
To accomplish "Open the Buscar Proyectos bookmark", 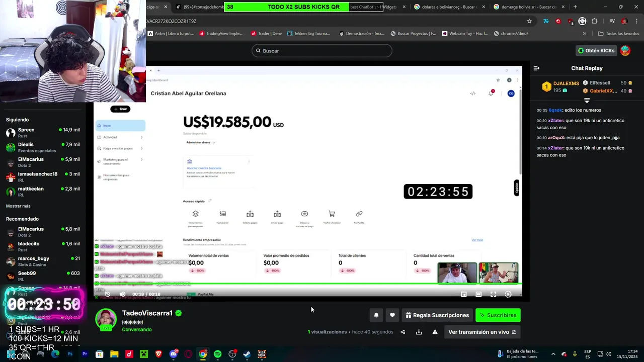I will [x=413, y=34].
